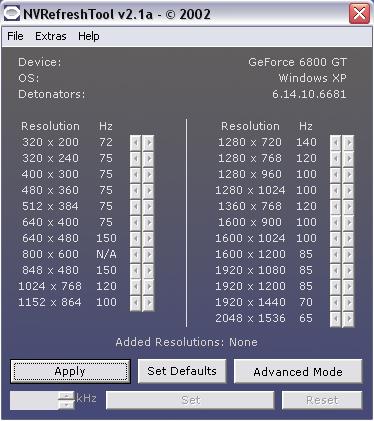Increase Hz for 512 x 384
The width and height of the screenshot is (374, 421).
148,207
